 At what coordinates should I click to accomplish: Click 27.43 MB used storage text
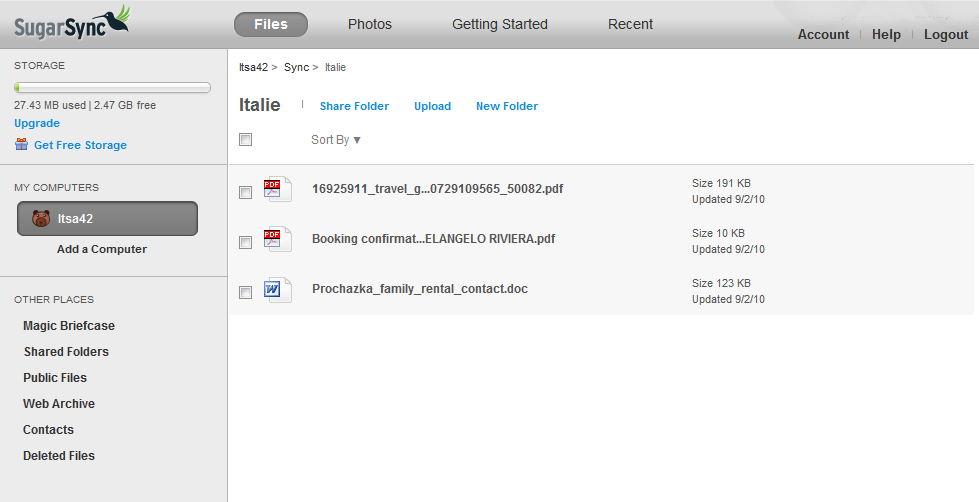(50, 105)
